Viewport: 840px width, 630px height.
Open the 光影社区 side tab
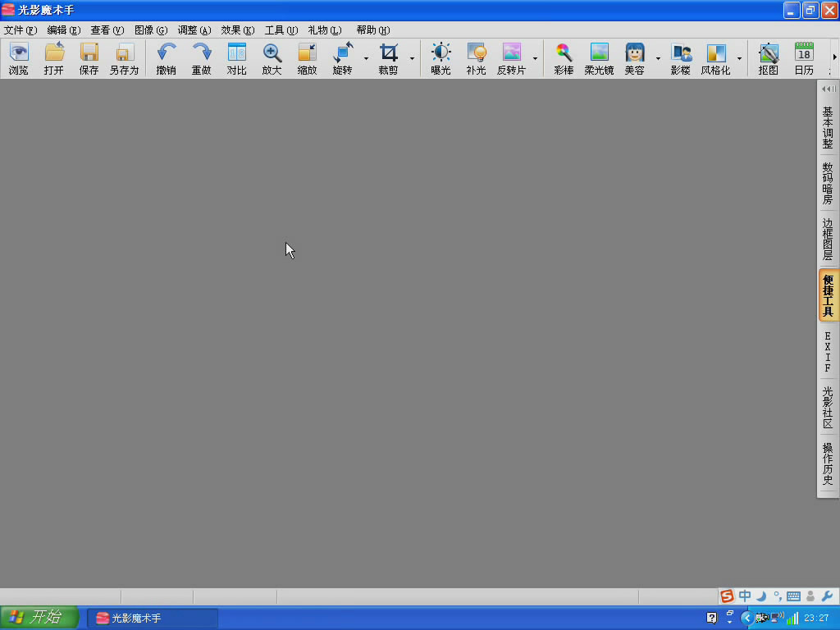pyautogui.click(x=828, y=408)
